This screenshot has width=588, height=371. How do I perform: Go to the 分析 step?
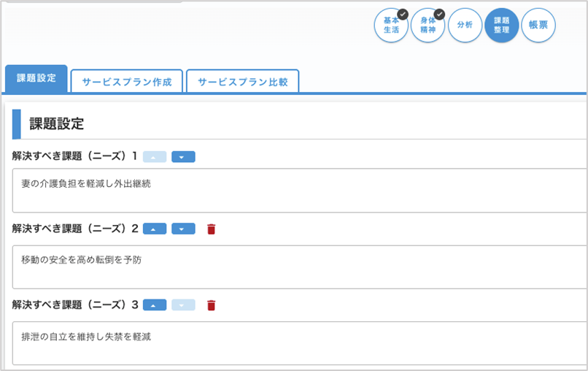[x=465, y=26]
